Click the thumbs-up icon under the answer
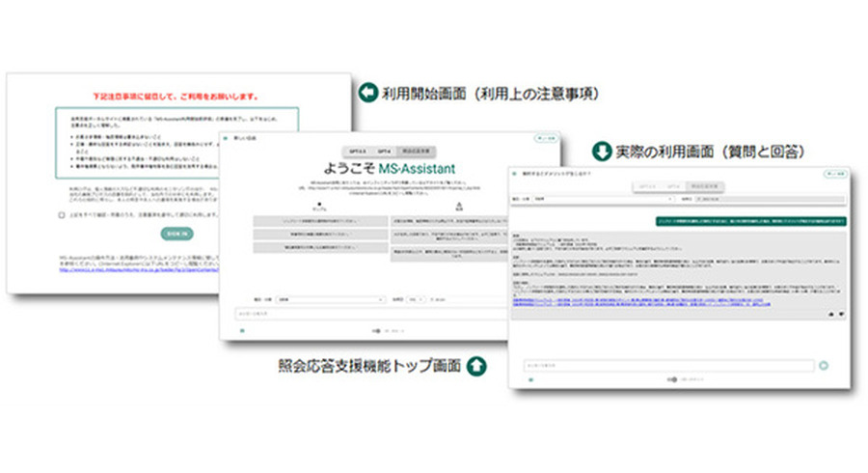Viewport: 868px width, 473px height. pos(829,315)
